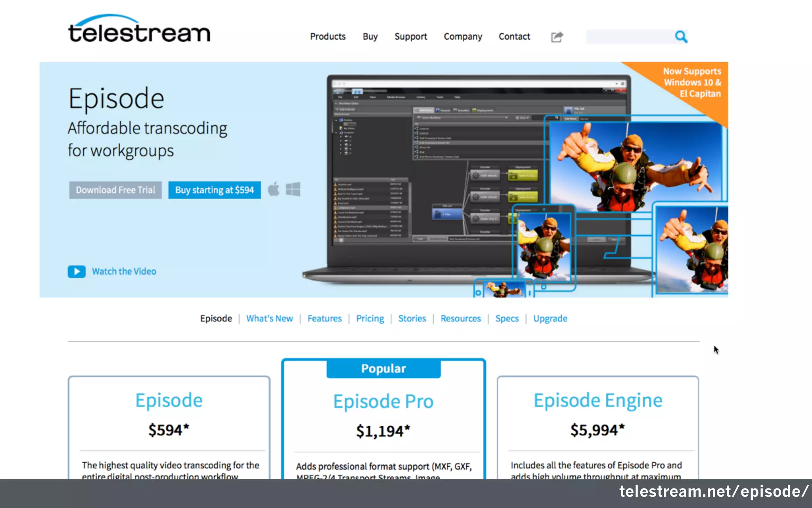Screen dimensions: 812x508
Task: Click the Popular badge on Episode Pro
Action: (x=383, y=369)
